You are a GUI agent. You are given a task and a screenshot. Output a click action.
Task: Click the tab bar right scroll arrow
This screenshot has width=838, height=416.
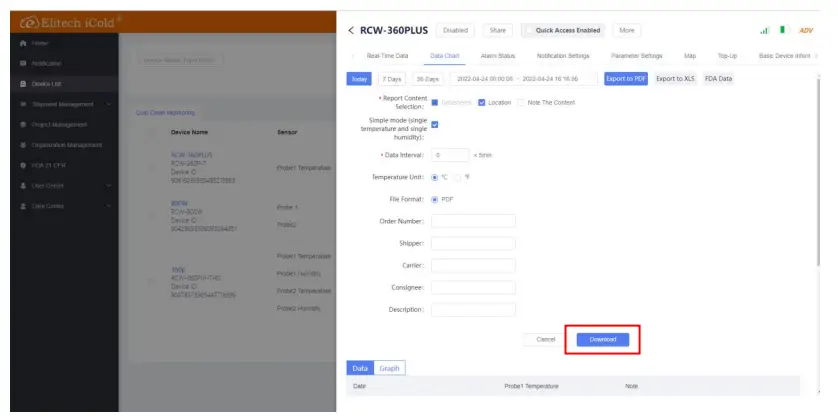[816, 56]
